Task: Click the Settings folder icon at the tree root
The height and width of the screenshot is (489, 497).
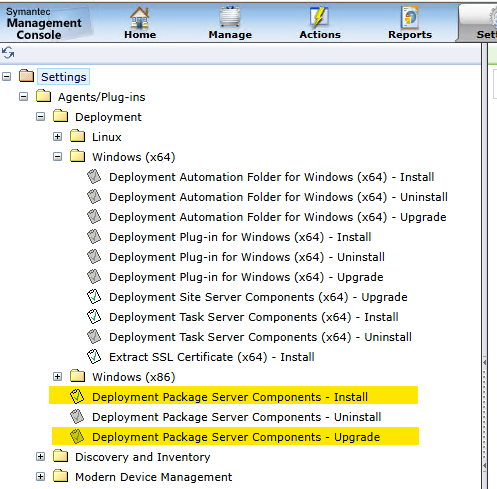Action: 26,76
